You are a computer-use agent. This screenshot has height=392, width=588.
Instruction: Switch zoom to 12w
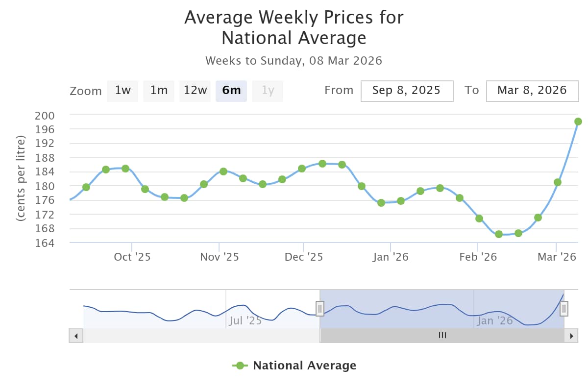(195, 91)
